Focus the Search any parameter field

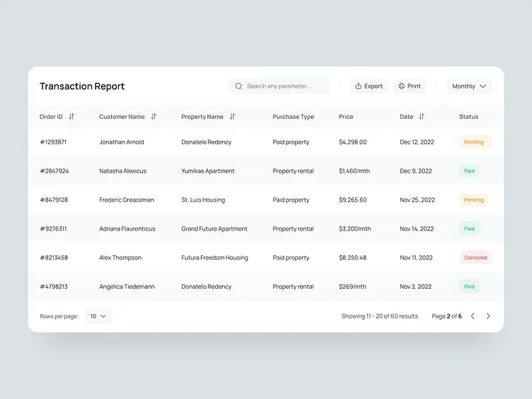tap(279, 86)
